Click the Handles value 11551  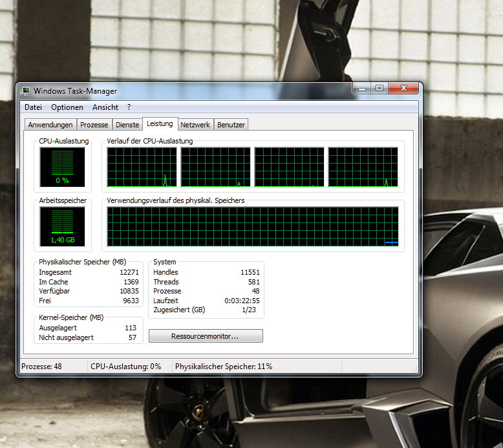pos(250,272)
